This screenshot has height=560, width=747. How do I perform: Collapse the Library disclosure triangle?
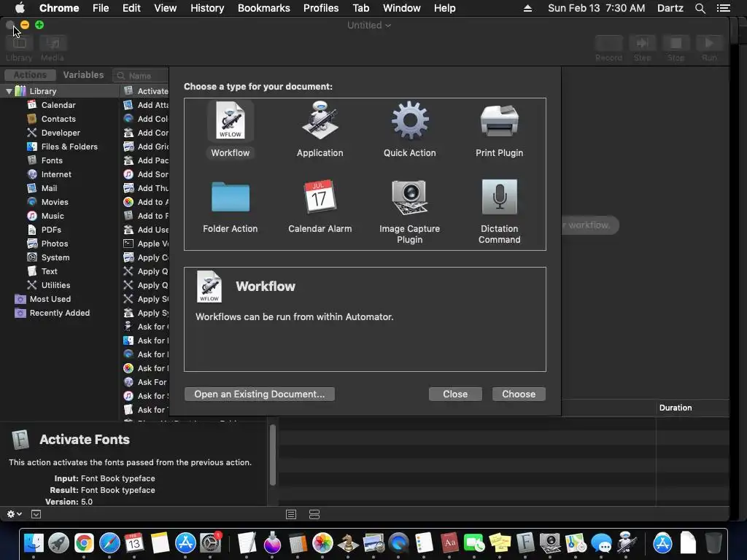click(9, 91)
